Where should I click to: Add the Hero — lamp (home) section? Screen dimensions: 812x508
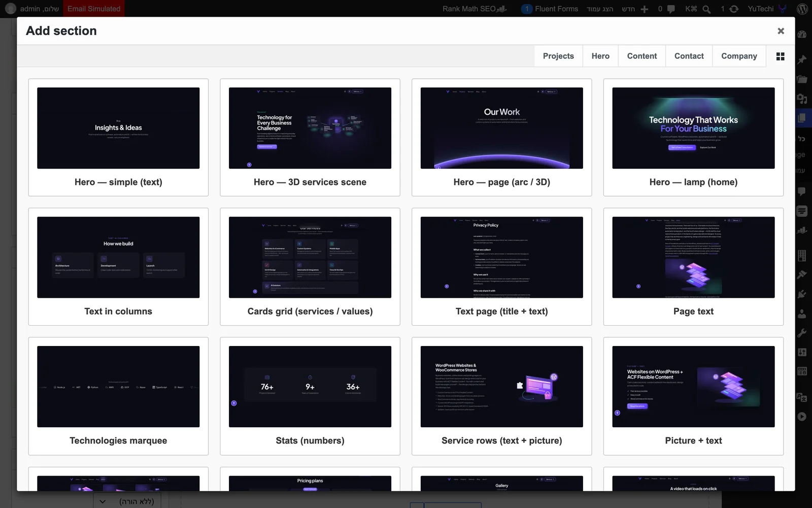tap(693, 137)
